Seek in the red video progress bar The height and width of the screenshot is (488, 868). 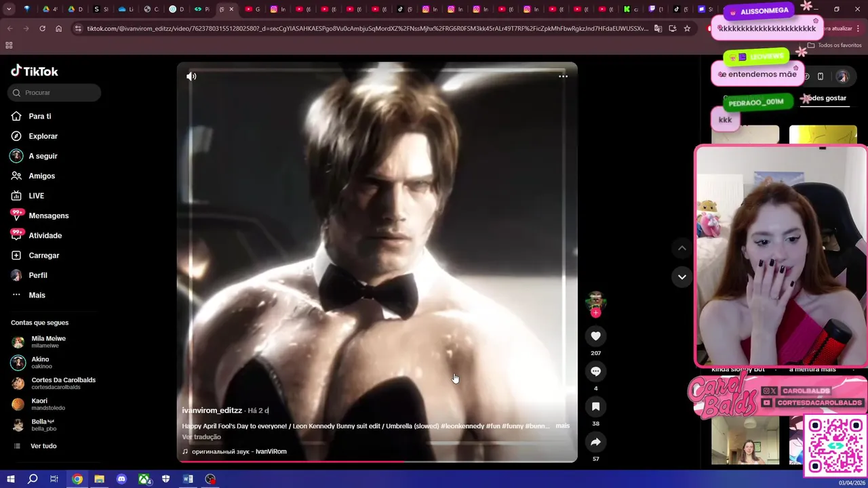pyautogui.click(x=377, y=462)
